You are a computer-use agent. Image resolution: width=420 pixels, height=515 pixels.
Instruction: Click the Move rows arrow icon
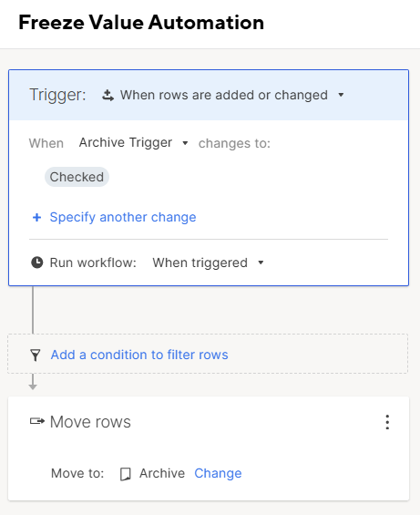[37, 421]
